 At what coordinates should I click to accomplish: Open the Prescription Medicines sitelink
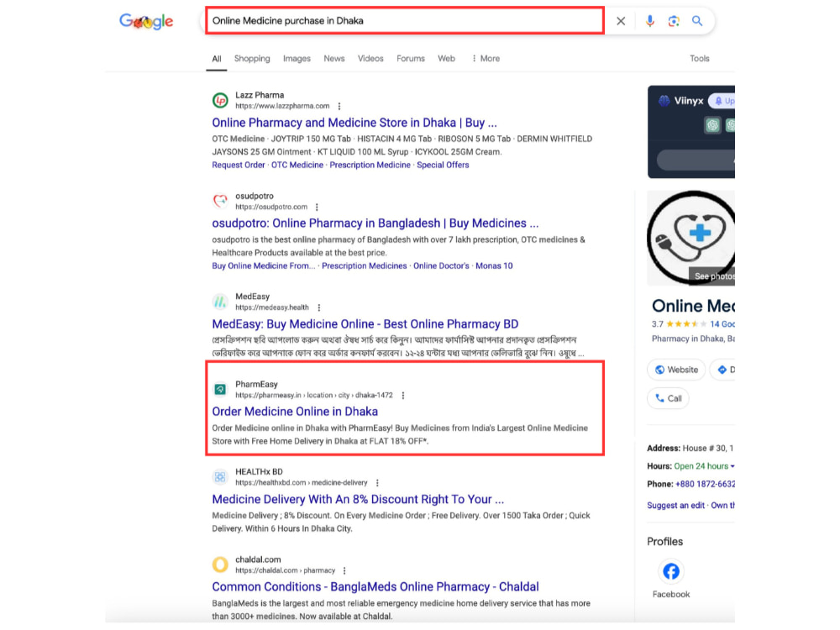pos(365,265)
